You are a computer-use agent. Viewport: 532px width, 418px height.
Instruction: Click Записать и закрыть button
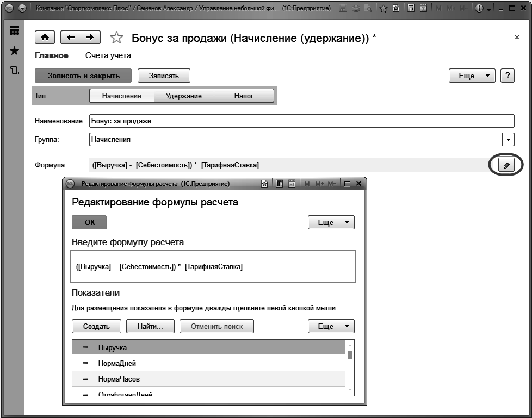(83, 76)
